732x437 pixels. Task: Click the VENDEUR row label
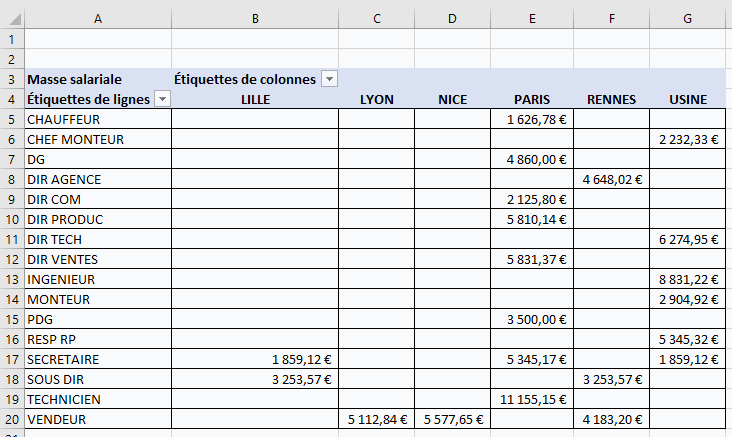coord(97,419)
